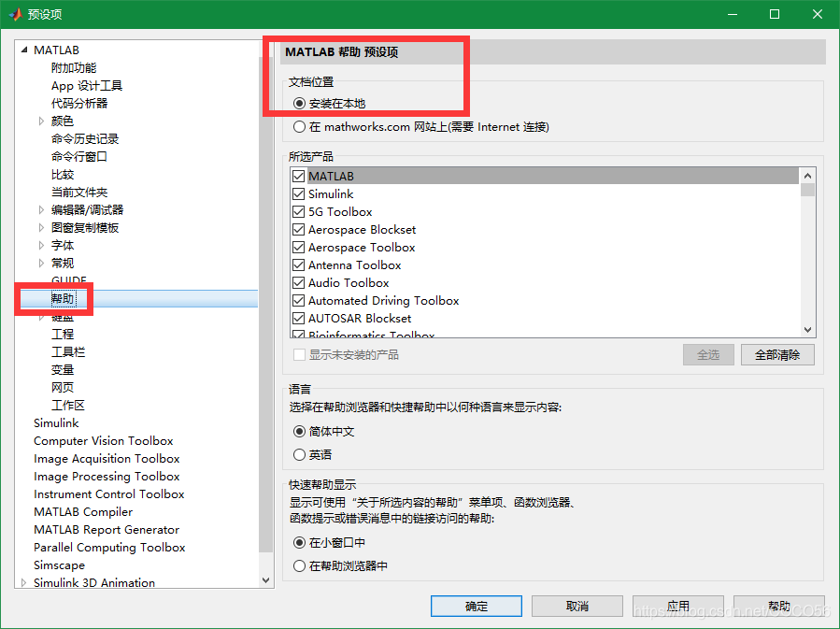This screenshot has height=629, width=840.
Task: Uncheck Simulink product checkbox
Action: (298, 194)
